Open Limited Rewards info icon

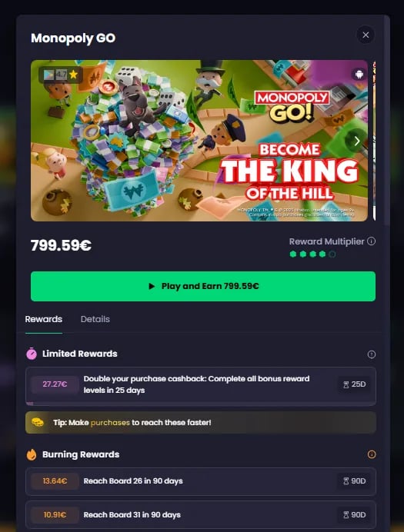point(372,354)
